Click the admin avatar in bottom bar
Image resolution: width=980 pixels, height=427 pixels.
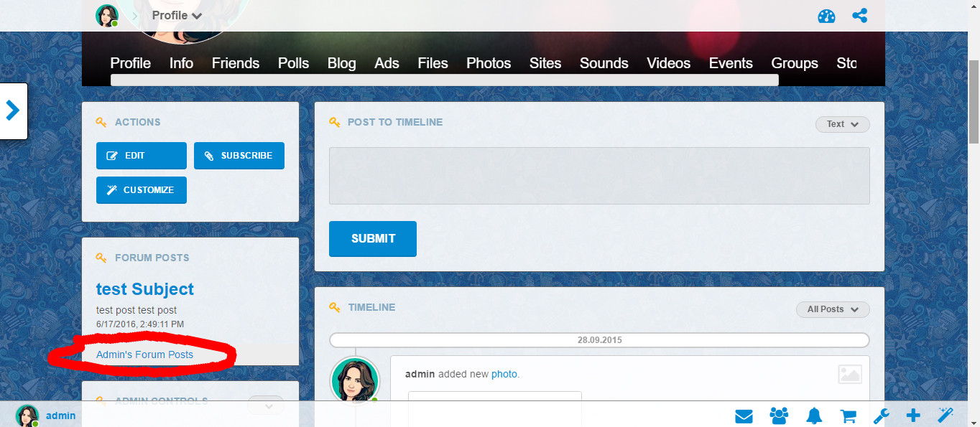click(27, 416)
